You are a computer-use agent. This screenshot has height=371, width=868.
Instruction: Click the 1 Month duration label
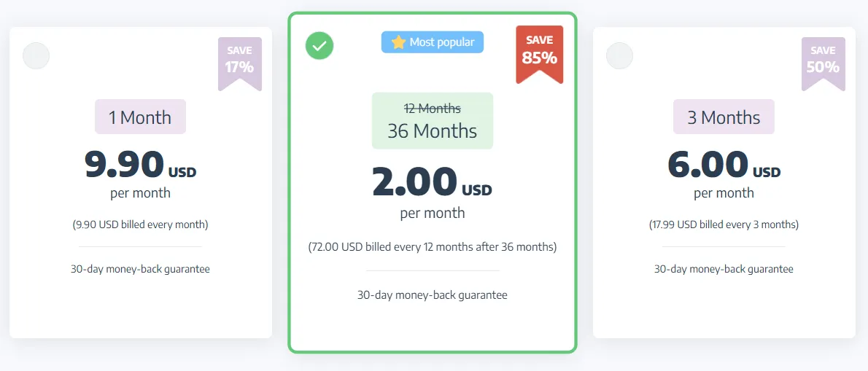click(140, 117)
